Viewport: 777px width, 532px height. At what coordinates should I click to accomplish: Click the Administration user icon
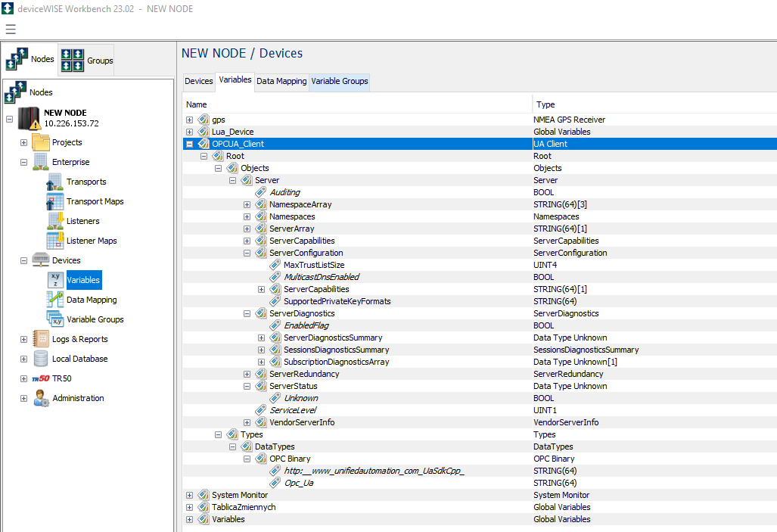(x=41, y=397)
